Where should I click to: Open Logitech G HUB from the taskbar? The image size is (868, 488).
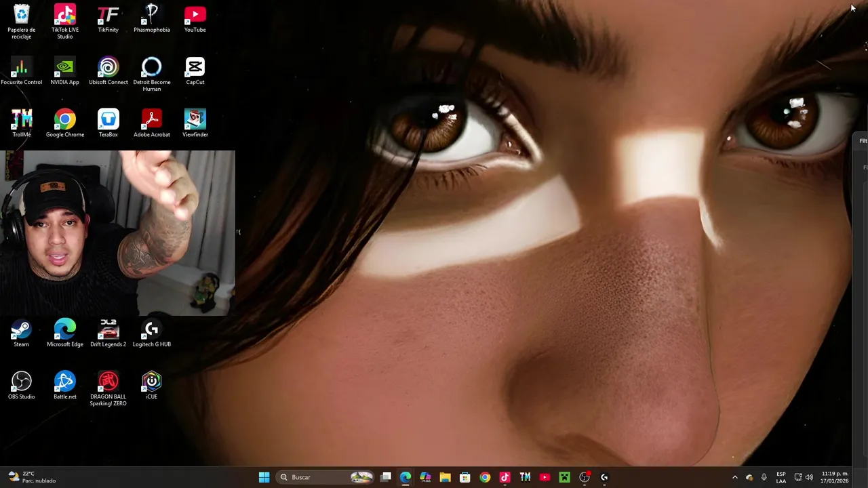(604, 477)
